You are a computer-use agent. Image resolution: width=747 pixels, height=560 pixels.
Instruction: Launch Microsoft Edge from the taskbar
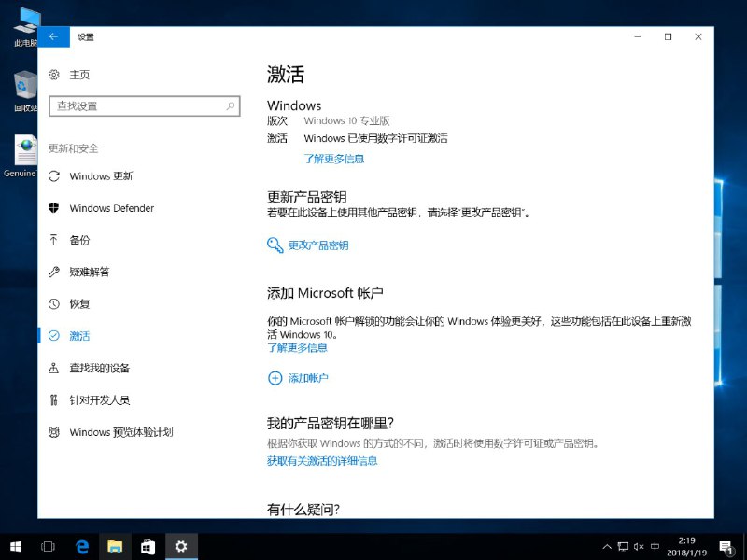[x=82, y=546]
